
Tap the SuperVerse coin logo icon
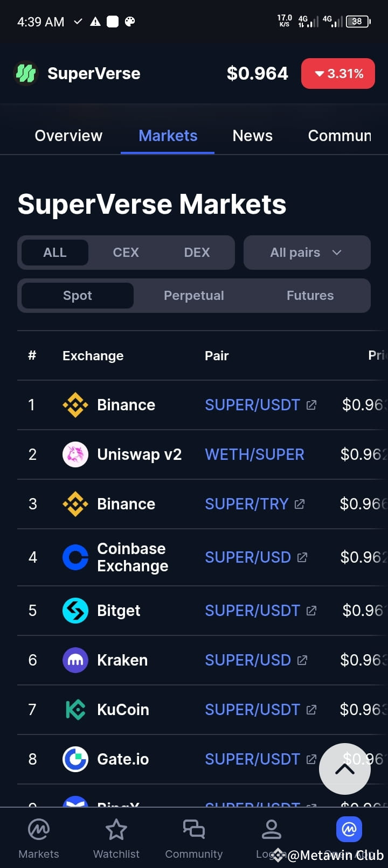click(x=25, y=73)
